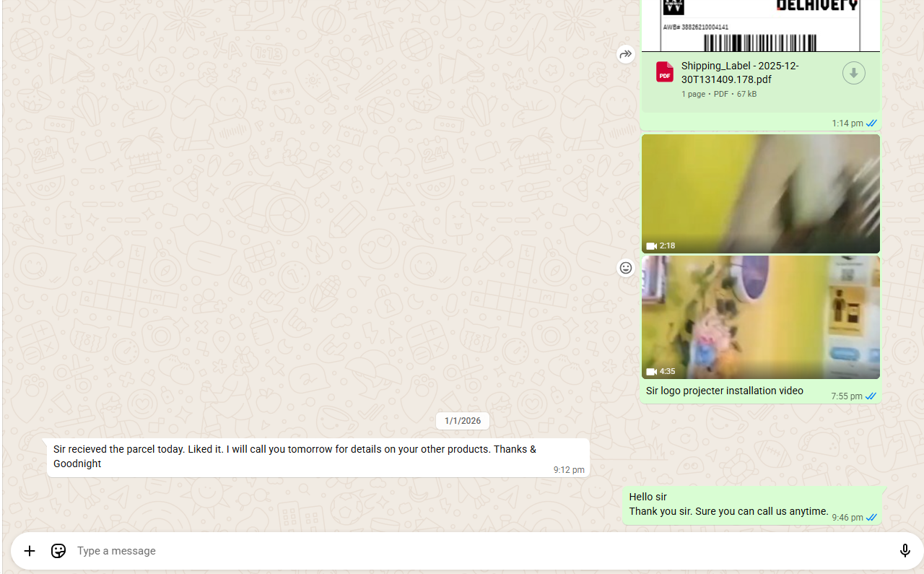Click the 1/1/2026 date chip
Viewport: 924px width, 574px height.
[463, 421]
